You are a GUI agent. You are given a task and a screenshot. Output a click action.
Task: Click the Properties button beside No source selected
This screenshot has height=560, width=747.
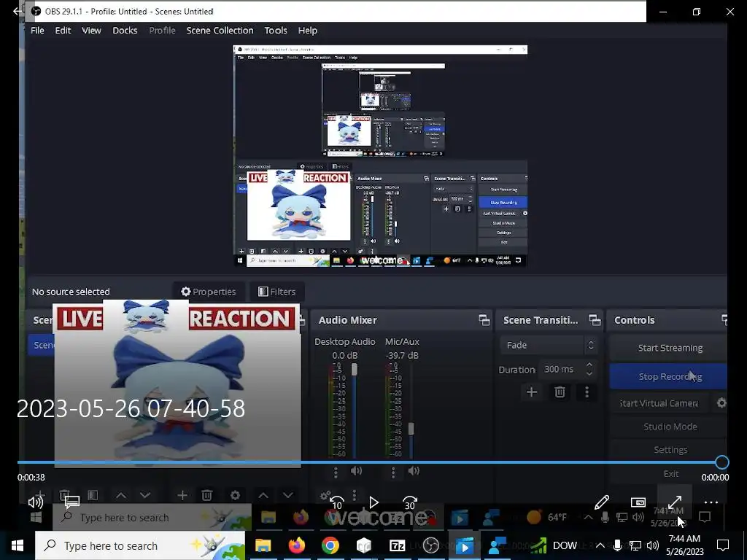[209, 292]
